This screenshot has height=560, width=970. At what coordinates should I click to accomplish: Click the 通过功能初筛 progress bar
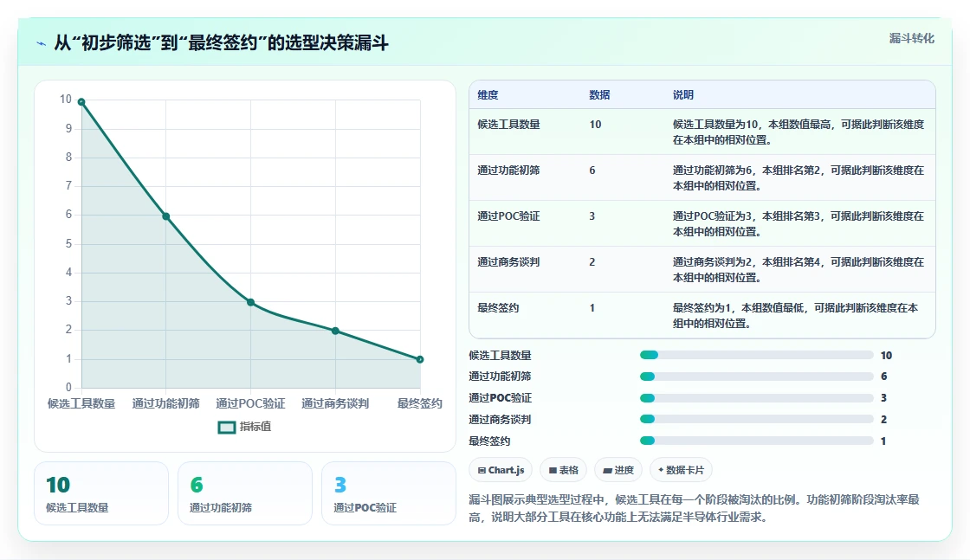(757, 377)
